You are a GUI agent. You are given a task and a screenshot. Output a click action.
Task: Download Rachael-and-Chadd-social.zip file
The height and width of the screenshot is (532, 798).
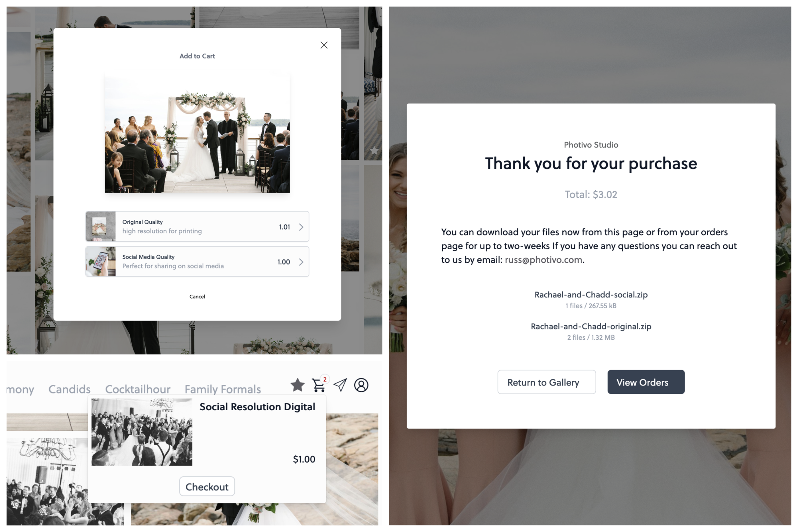[591, 295]
